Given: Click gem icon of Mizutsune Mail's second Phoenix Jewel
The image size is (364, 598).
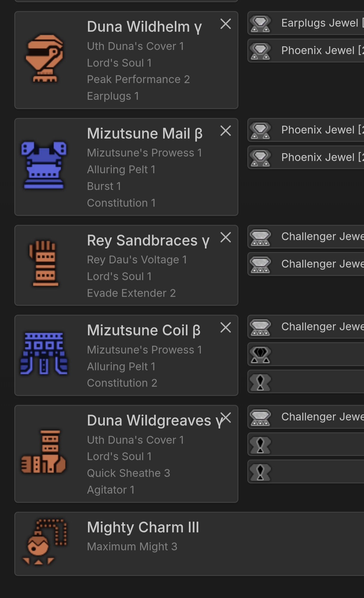Looking at the screenshot, I should 260,158.
